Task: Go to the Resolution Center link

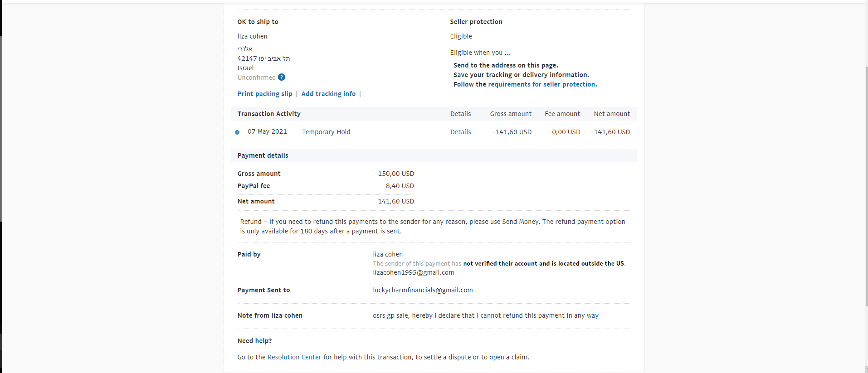Action: coord(294,357)
